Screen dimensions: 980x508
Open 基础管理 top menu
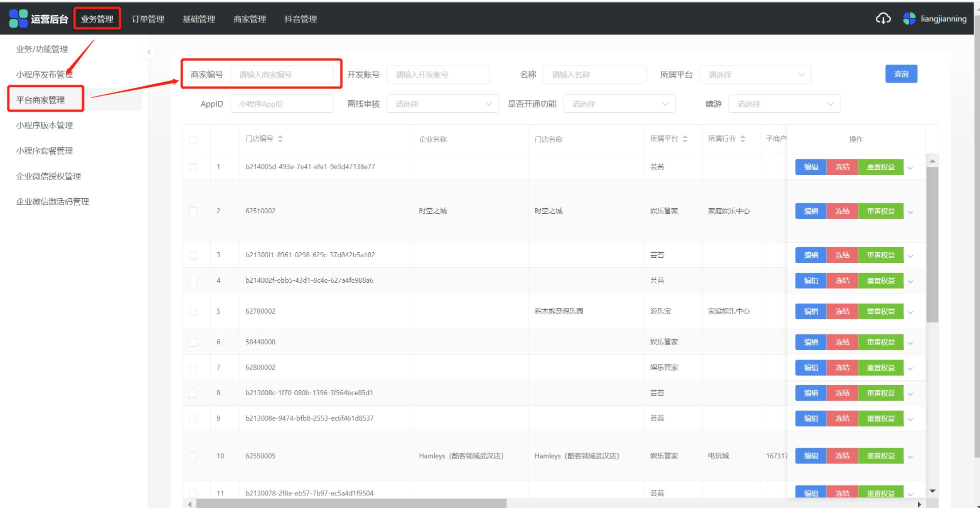click(198, 19)
